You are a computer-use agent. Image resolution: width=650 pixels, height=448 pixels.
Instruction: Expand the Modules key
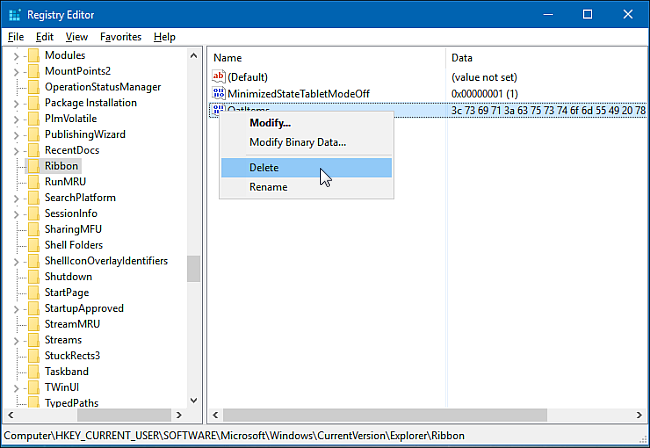click(16, 56)
